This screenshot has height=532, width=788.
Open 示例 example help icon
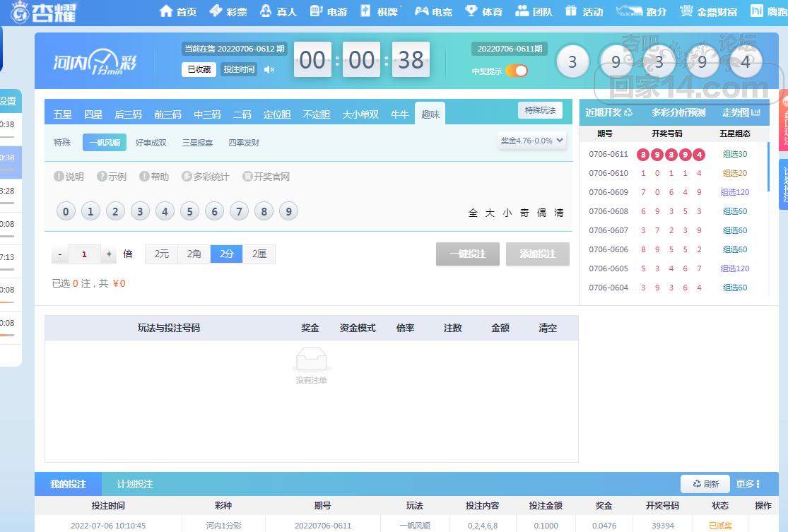click(102, 177)
